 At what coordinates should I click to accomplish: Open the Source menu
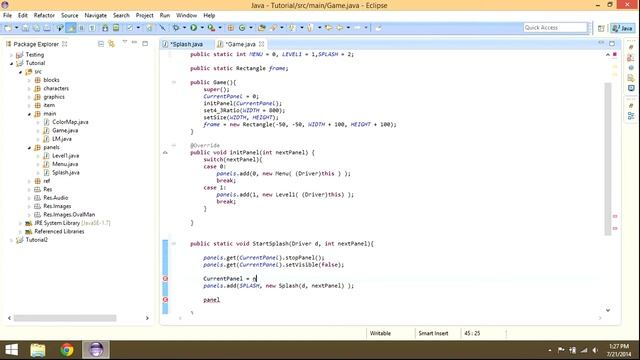69,16
